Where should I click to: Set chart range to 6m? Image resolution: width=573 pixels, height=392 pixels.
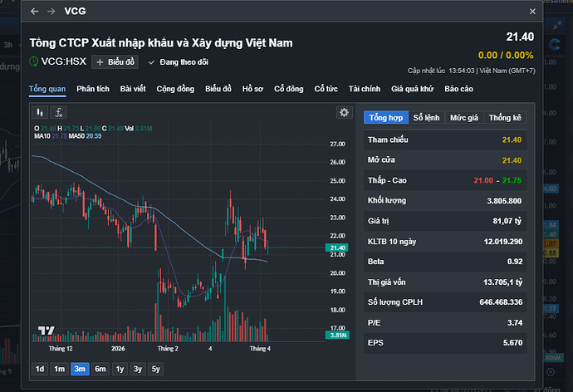(100, 369)
